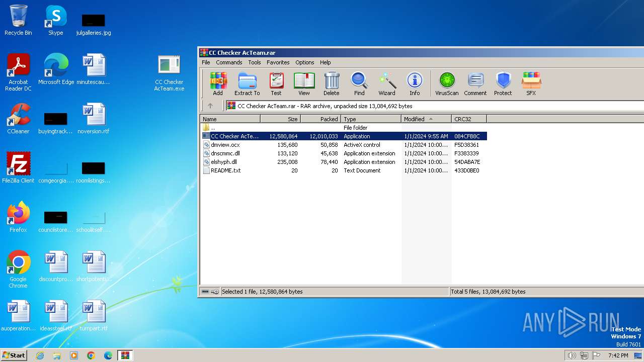Click the WinRAR taskbar button

(x=125, y=355)
